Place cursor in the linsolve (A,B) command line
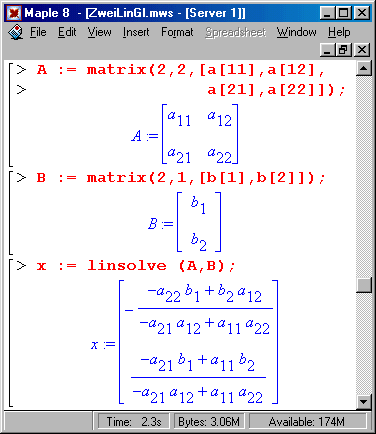Image resolution: width=376 pixels, height=434 pixels. [x=136, y=266]
